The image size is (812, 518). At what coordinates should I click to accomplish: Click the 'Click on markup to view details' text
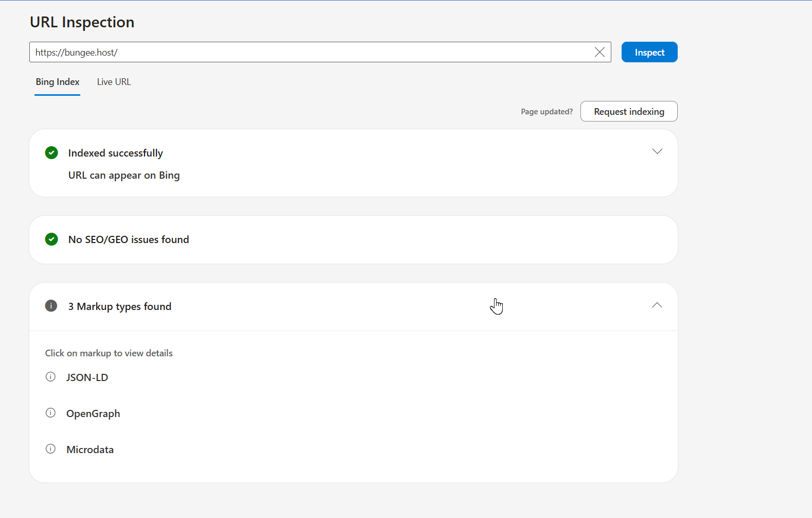[109, 353]
